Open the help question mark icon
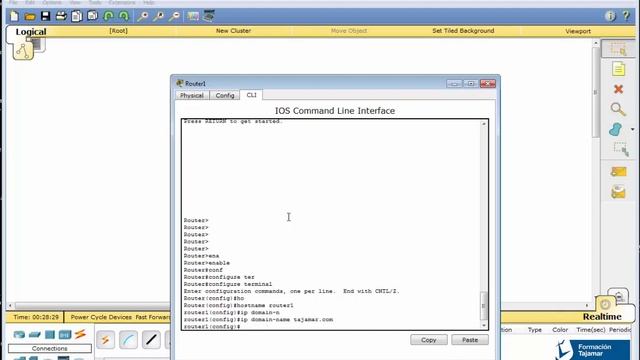 (x=626, y=16)
